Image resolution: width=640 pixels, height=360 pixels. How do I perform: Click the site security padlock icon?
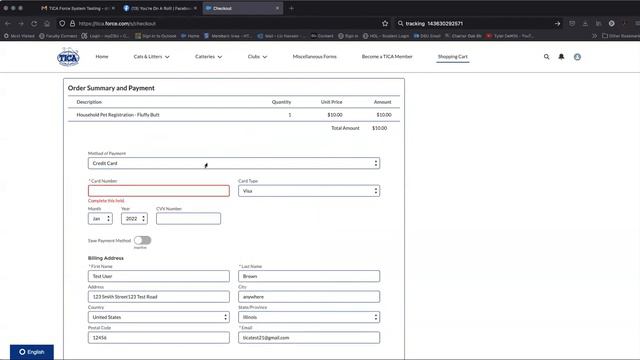point(72,24)
